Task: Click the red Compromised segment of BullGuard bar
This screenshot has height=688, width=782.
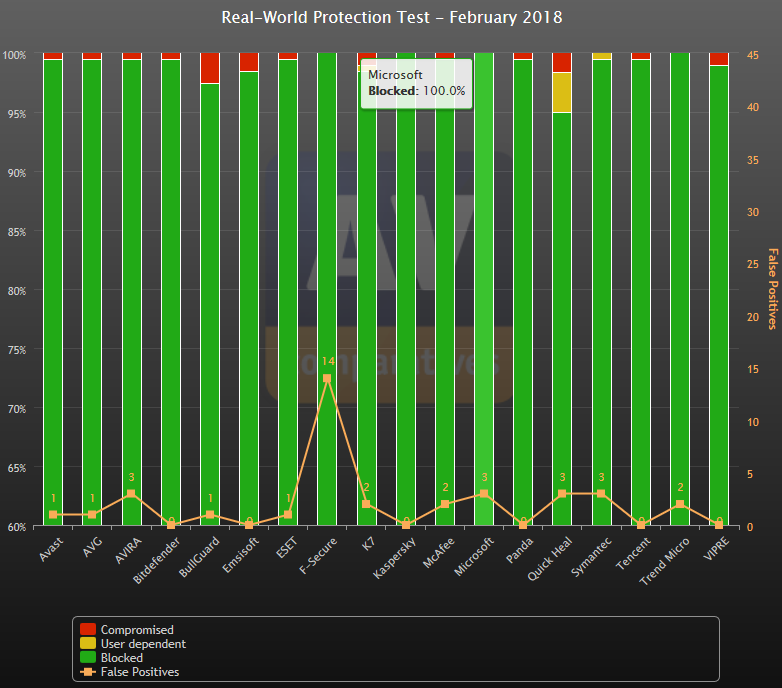Action: click(x=210, y=68)
